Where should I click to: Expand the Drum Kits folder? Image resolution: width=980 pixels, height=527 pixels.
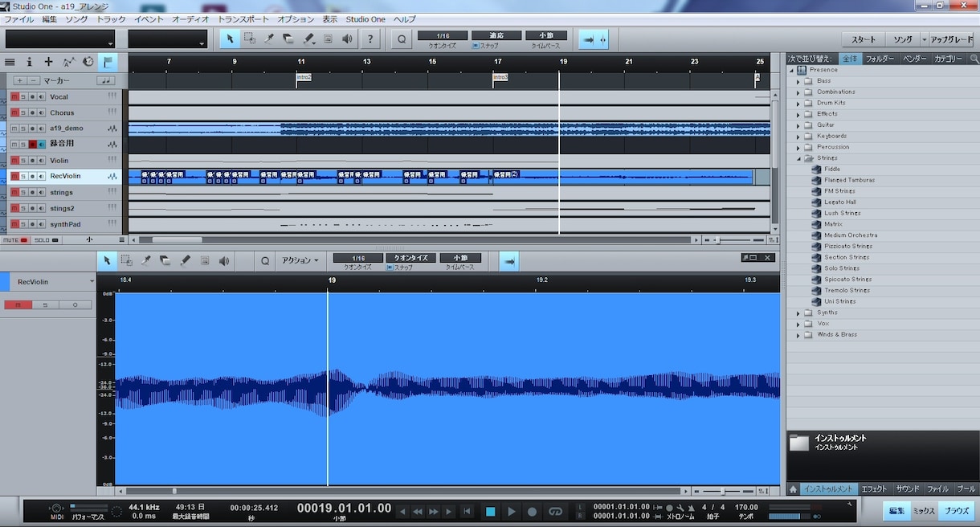[x=798, y=103]
